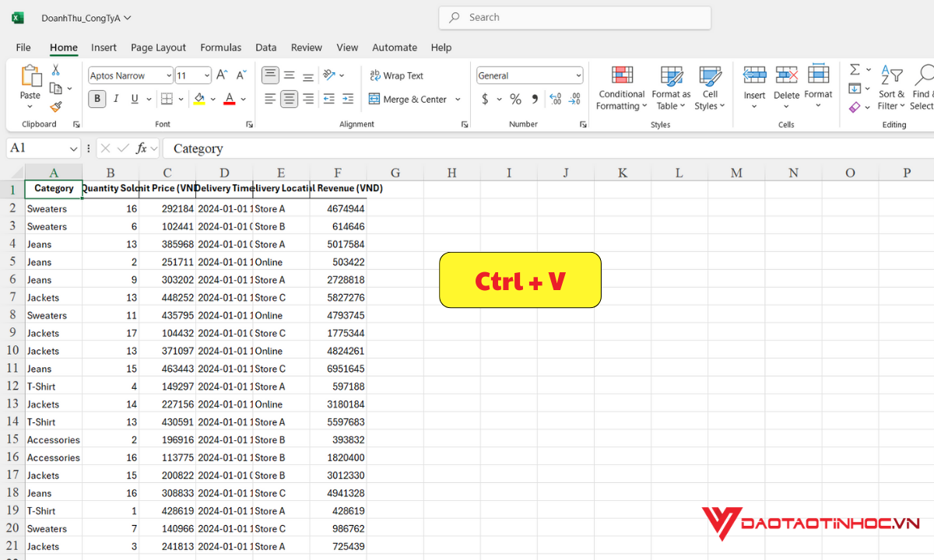
Task: Click the Paste clipboard icon
Action: (30, 76)
